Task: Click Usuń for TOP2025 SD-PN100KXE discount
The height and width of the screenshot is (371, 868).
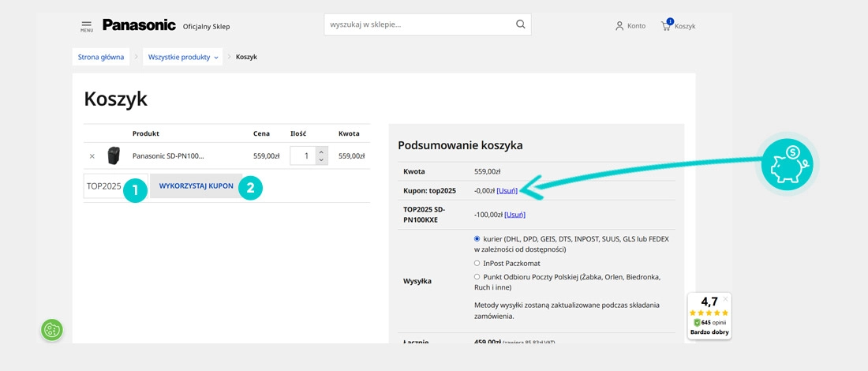Action: tap(514, 214)
